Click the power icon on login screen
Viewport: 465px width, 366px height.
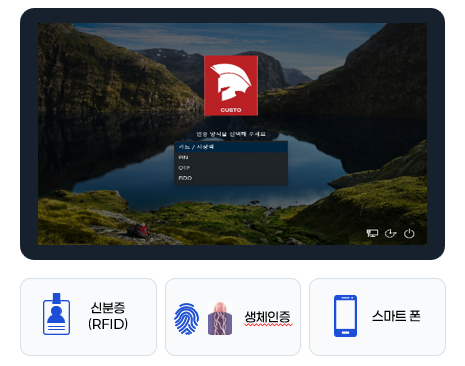(409, 233)
